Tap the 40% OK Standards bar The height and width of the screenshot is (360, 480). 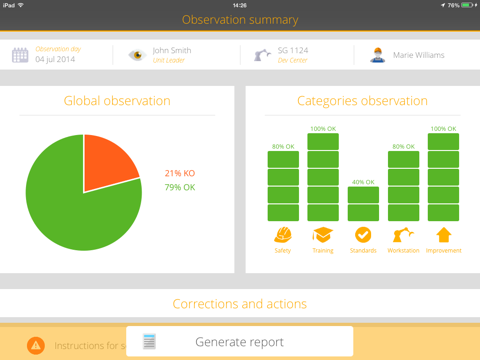(363, 204)
